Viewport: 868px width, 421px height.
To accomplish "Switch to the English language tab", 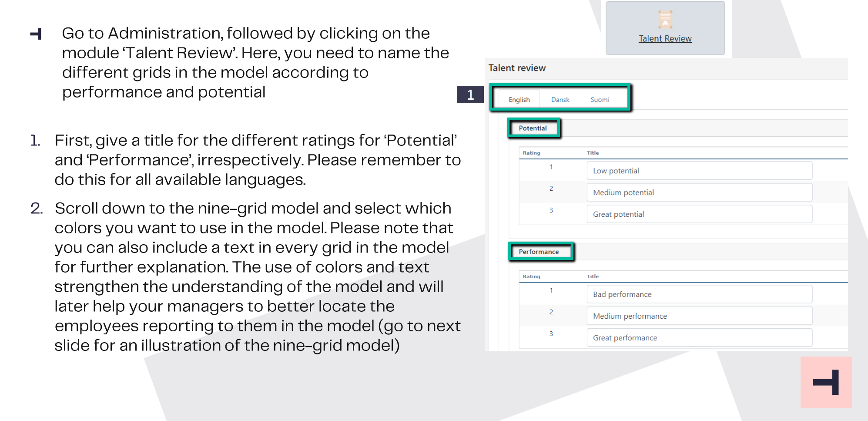I will (519, 100).
